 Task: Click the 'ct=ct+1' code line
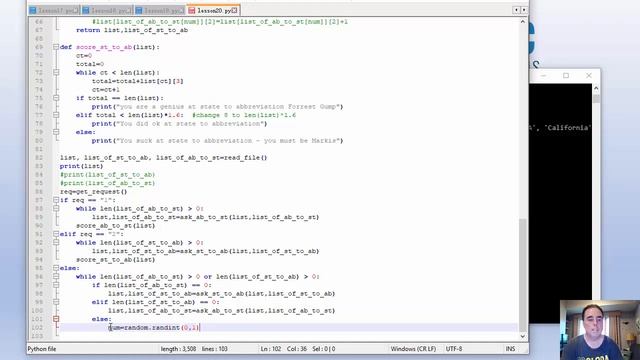point(106,89)
